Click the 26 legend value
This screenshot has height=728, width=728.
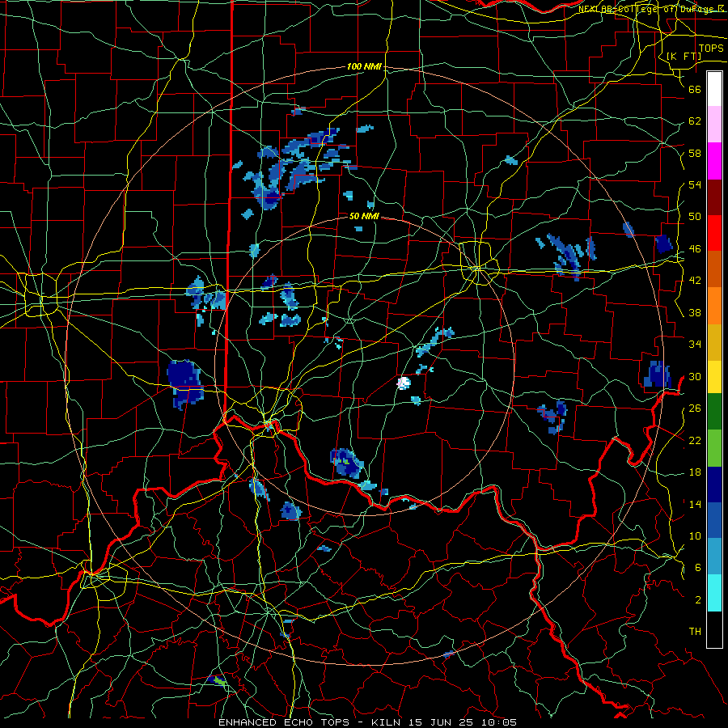(695, 408)
